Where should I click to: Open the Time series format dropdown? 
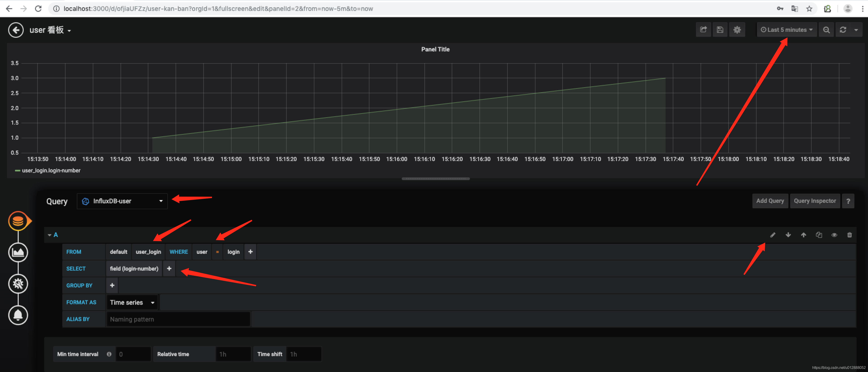[x=132, y=302]
